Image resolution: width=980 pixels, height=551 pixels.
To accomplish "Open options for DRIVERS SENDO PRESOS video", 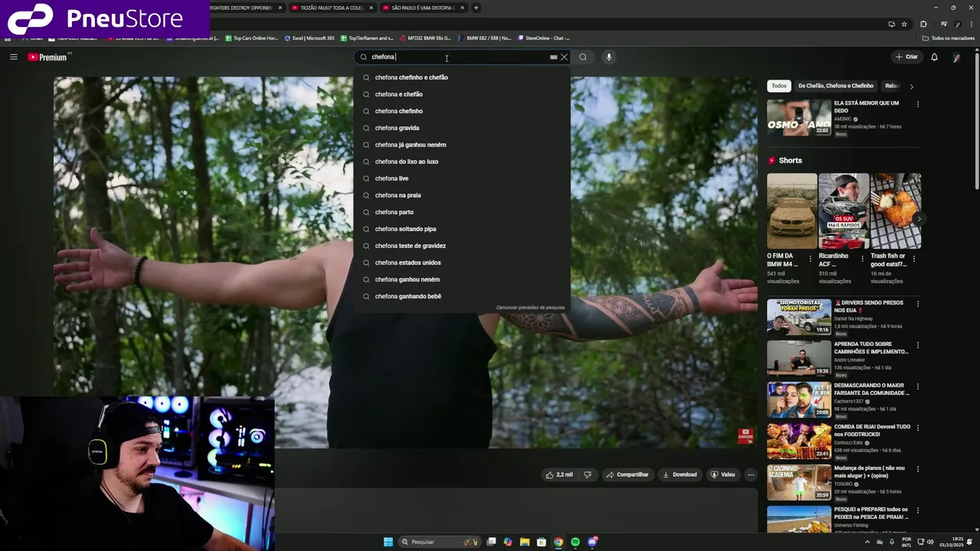I will [917, 304].
